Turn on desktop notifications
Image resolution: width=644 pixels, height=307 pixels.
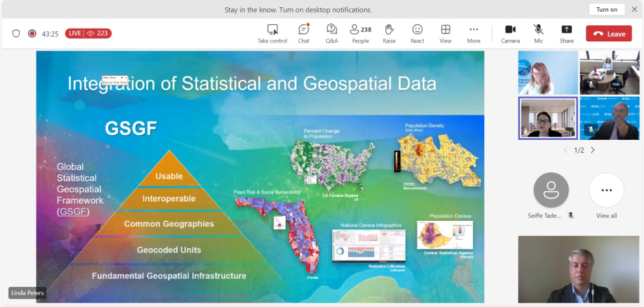coord(606,10)
